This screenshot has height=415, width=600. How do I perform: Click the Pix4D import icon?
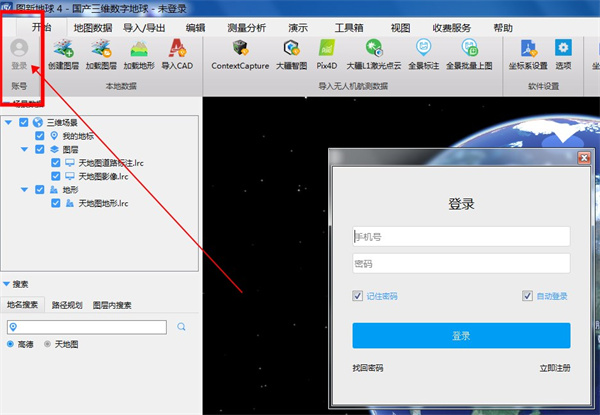tap(327, 48)
